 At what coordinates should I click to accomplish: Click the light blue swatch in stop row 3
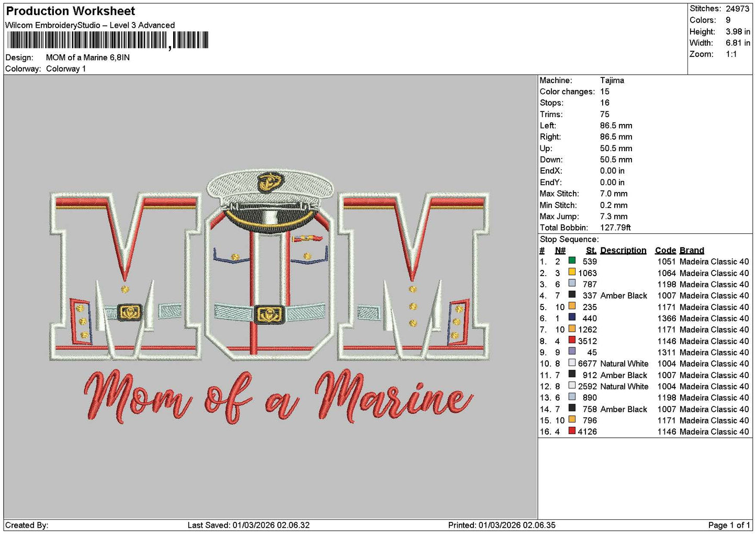click(x=572, y=284)
